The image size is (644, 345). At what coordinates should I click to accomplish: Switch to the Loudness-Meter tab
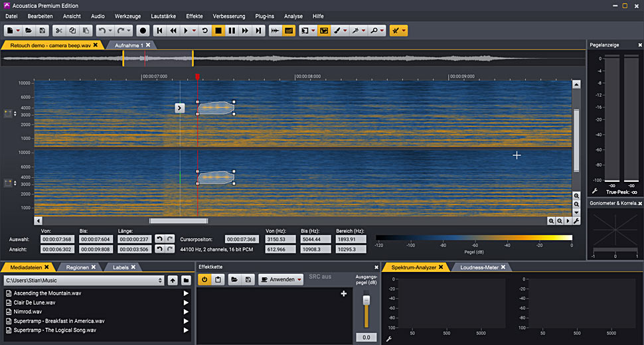479,267
